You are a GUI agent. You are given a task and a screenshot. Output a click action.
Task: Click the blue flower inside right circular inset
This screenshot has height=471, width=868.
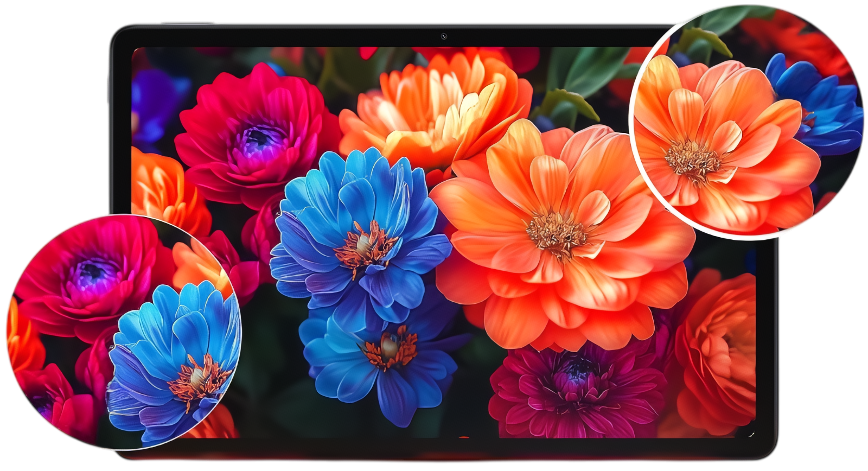click(819, 103)
